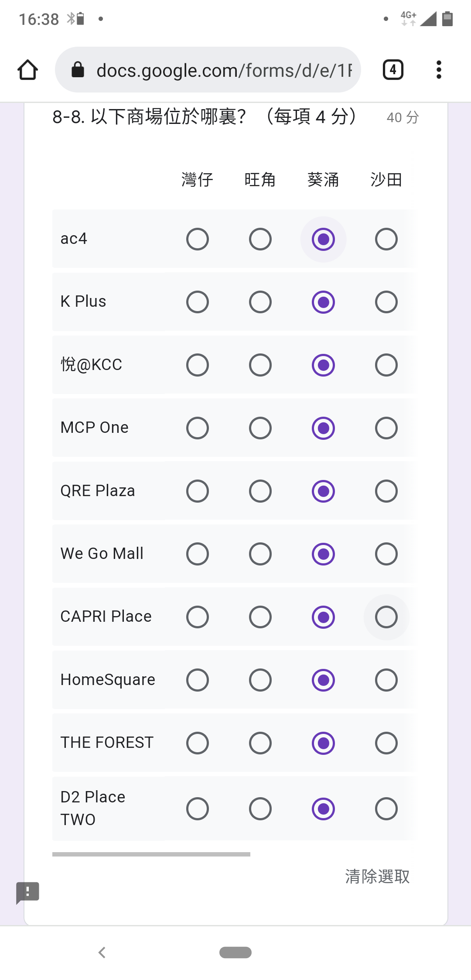Image resolution: width=471 pixels, height=980 pixels.
Task: Click the horizontal scrollbar below the grid
Action: (x=151, y=854)
